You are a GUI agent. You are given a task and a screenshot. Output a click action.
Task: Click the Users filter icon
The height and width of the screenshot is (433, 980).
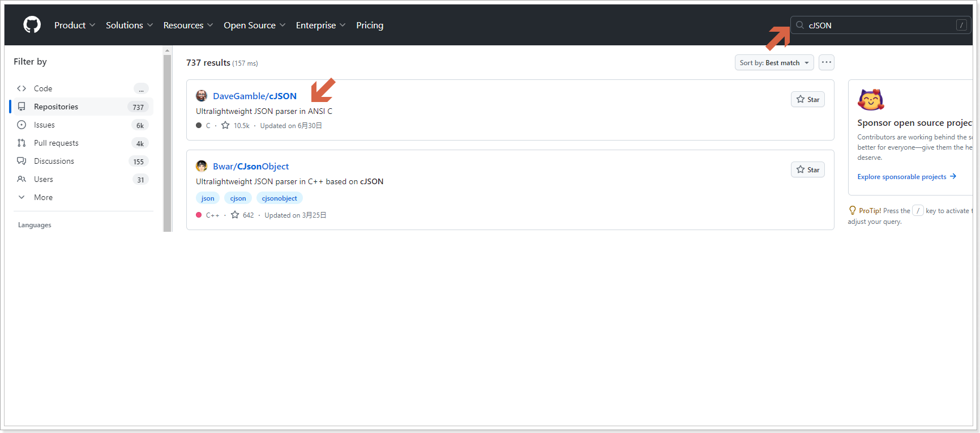click(x=22, y=179)
